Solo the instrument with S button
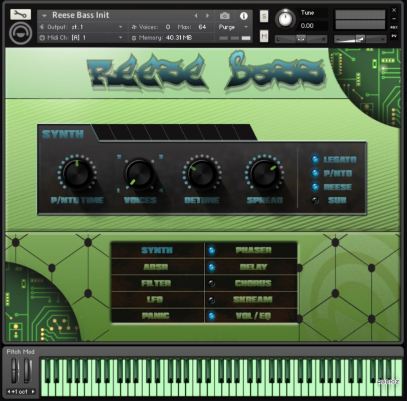Image resolution: width=407 pixels, height=401 pixels. click(264, 16)
